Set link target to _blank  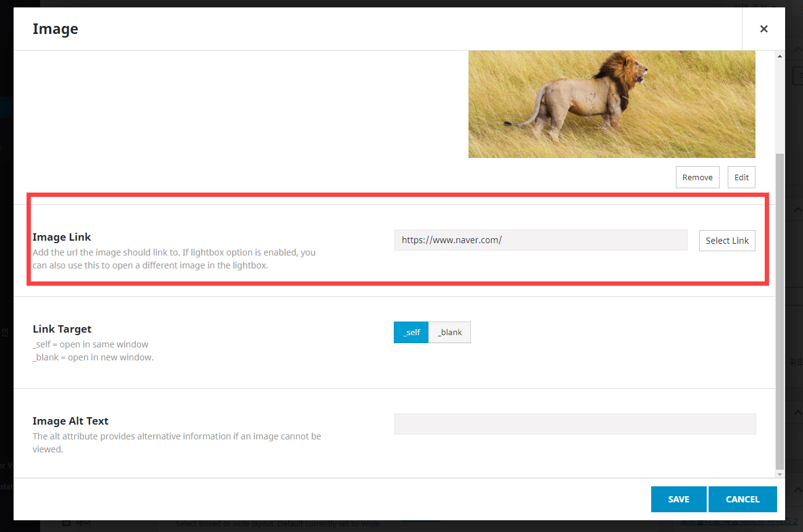[450, 332]
